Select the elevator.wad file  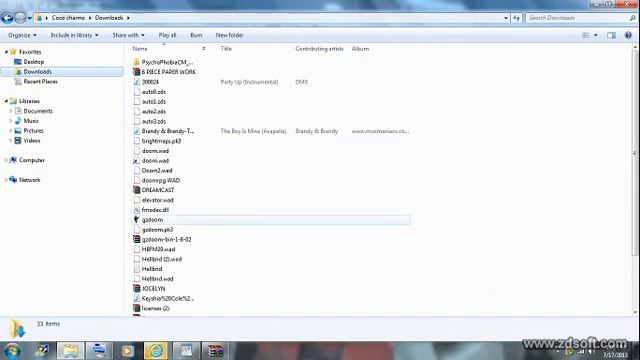click(x=157, y=200)
